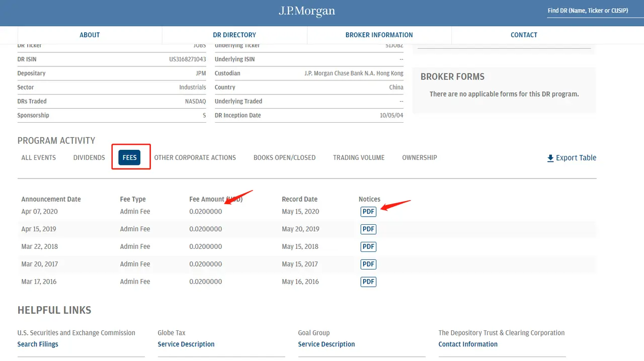Open PDF notice for Mar 22, 2018

[x=368, y=247]
